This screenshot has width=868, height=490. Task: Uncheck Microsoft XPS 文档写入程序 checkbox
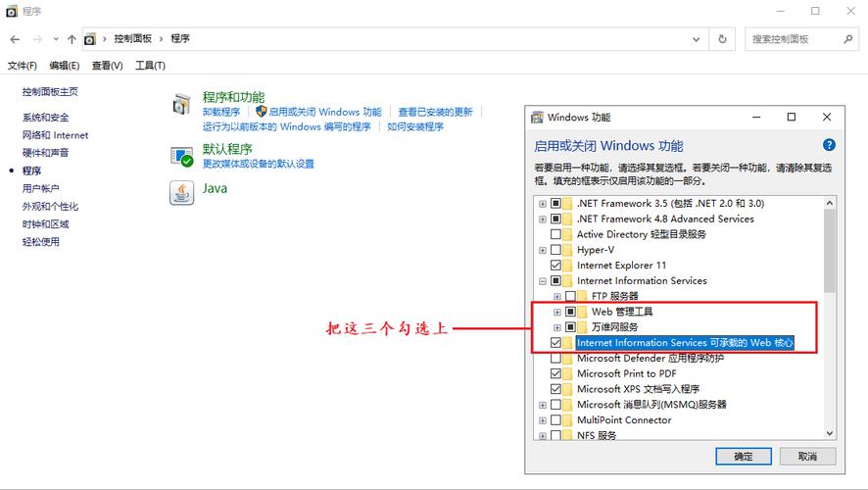coord(555,389)
